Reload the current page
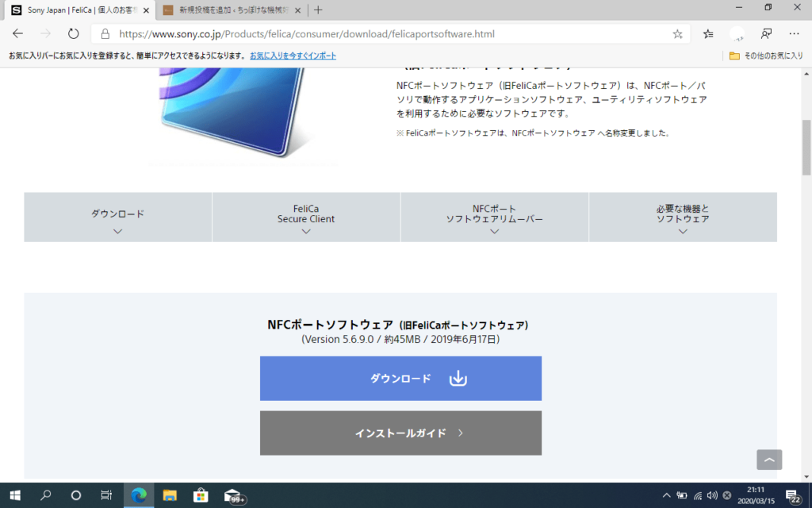Image resolution: width=812 pixels, height=508 pixels. [x=73, y=33]
